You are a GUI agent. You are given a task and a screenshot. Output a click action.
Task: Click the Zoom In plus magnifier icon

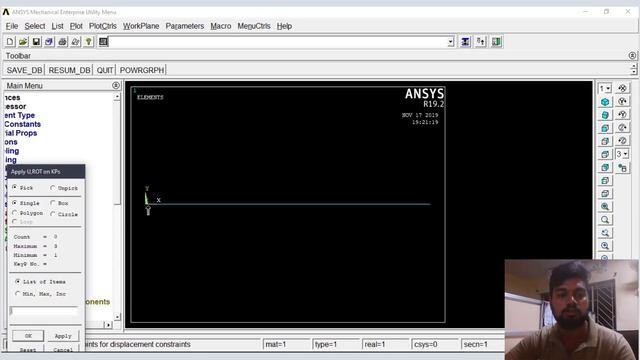[x=605, y=246]
